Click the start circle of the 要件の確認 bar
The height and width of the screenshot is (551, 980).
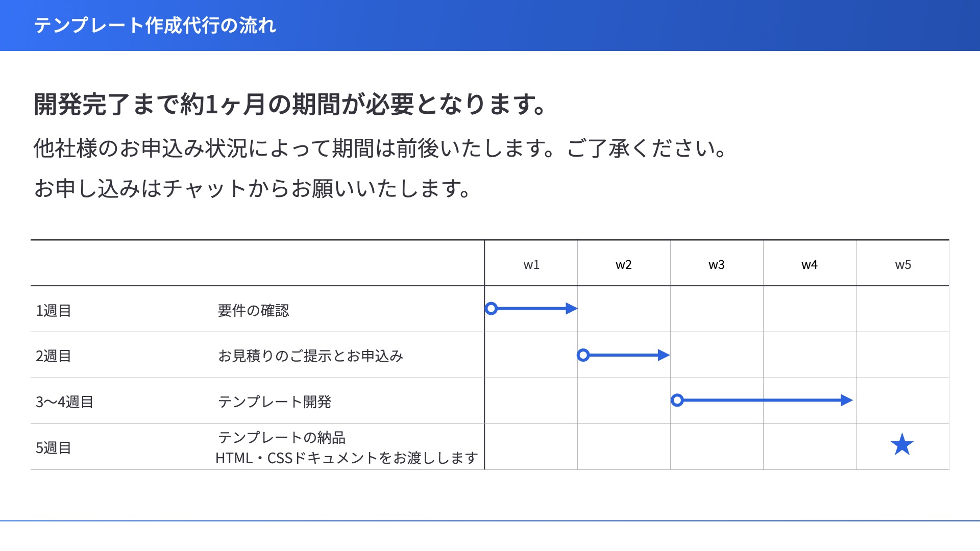(491, 309)
